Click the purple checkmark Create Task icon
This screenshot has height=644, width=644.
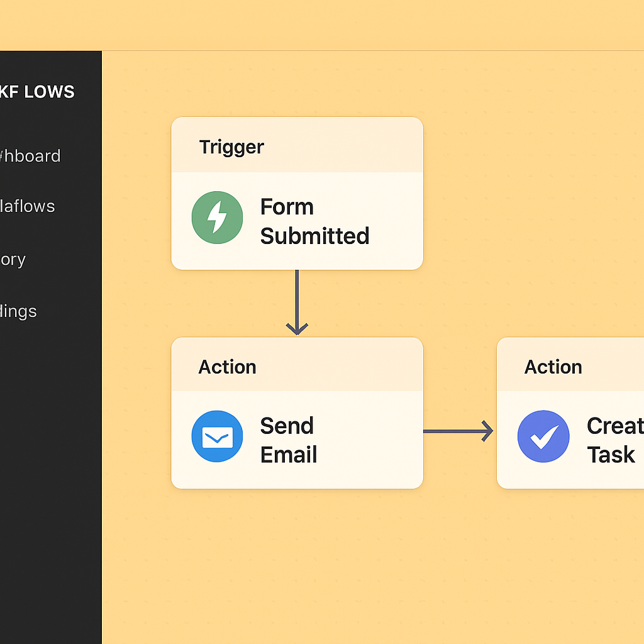click(x=543, y=436)
